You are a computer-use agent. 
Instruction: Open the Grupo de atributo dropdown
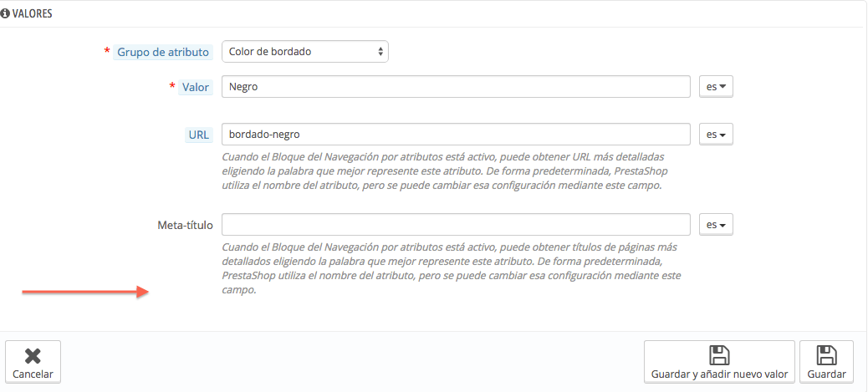pos(305,52)
